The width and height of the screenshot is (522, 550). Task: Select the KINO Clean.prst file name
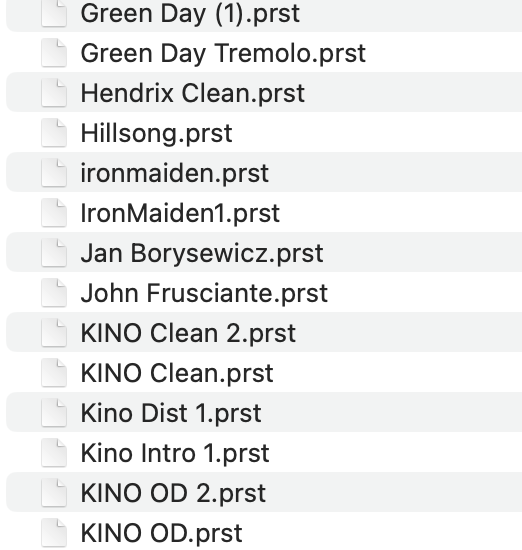click(x=177, y=373)
